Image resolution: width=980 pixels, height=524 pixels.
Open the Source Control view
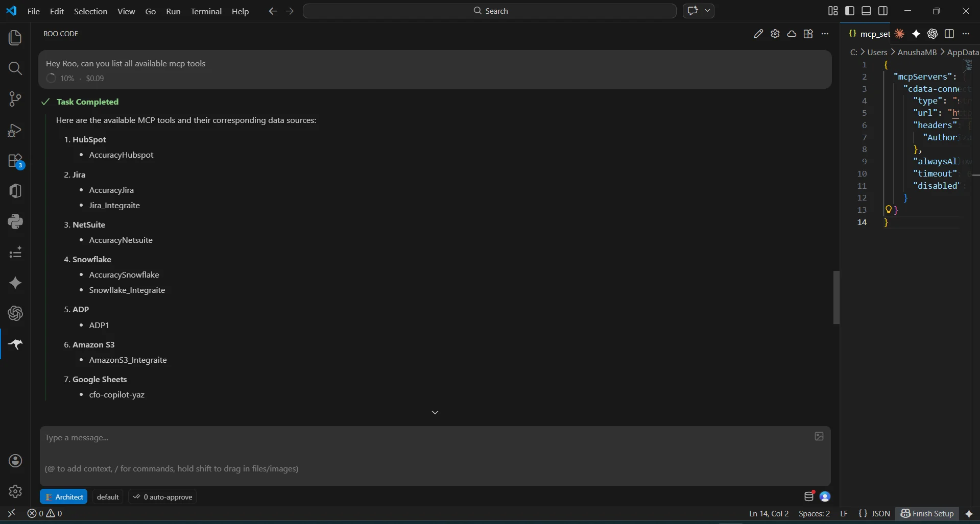pyautogui.click(x=15, y=99)
